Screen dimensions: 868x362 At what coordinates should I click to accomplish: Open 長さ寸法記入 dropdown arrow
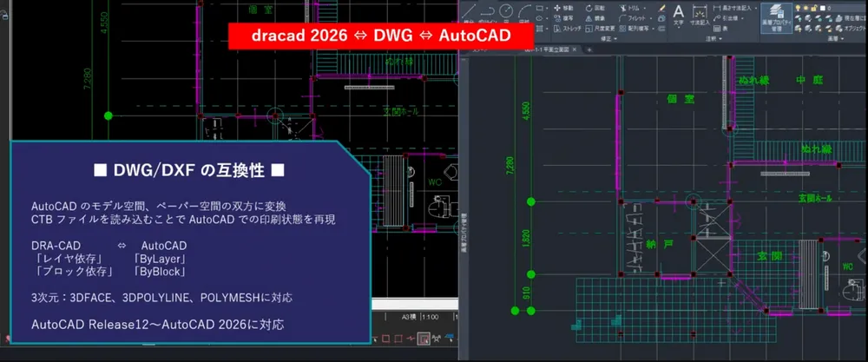coord(756,9)
